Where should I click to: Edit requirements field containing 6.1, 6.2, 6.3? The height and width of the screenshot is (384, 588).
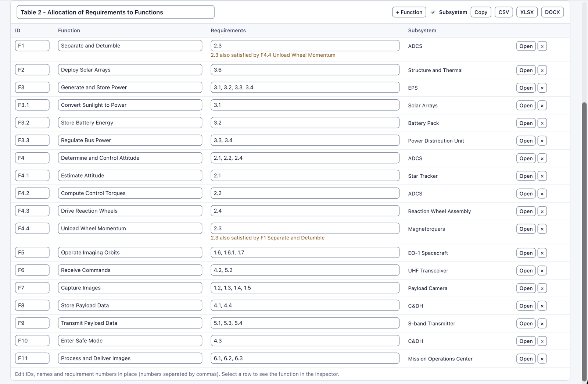click(305, 359)
